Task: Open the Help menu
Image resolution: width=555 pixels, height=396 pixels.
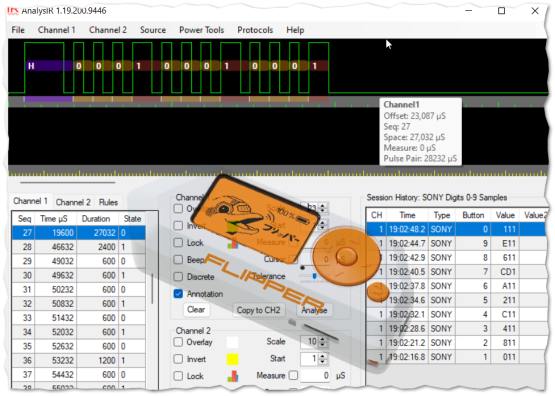Action: [x=295, y=30]
